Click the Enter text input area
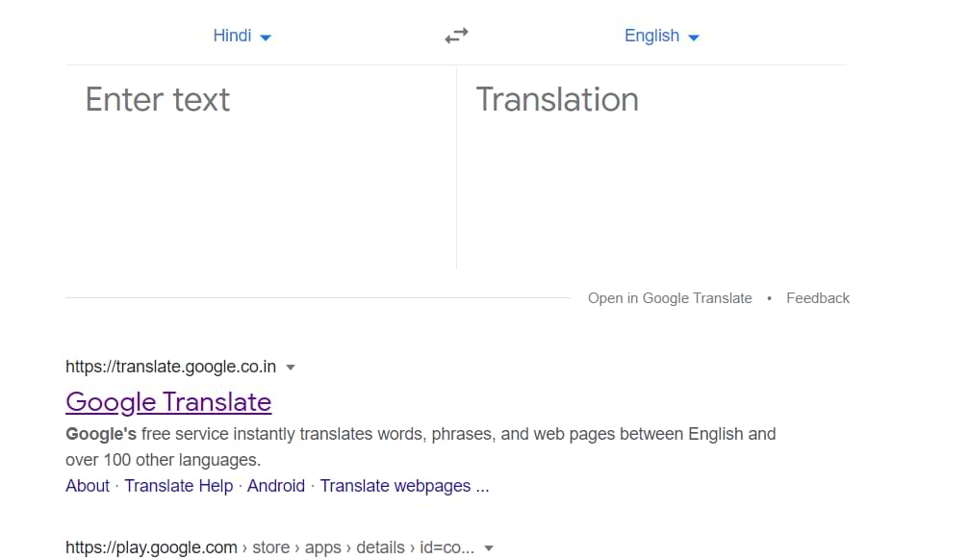 [261, 166]
